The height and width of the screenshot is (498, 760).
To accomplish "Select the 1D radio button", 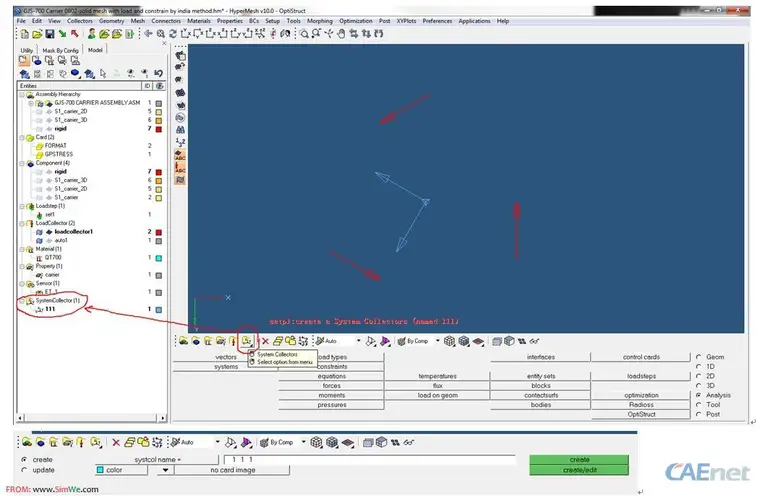I will point(698,367).
